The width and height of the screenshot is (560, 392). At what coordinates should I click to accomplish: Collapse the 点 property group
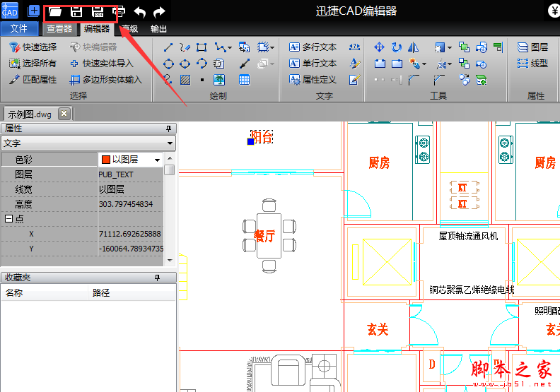pyautogui.click(x=8, y=219)
